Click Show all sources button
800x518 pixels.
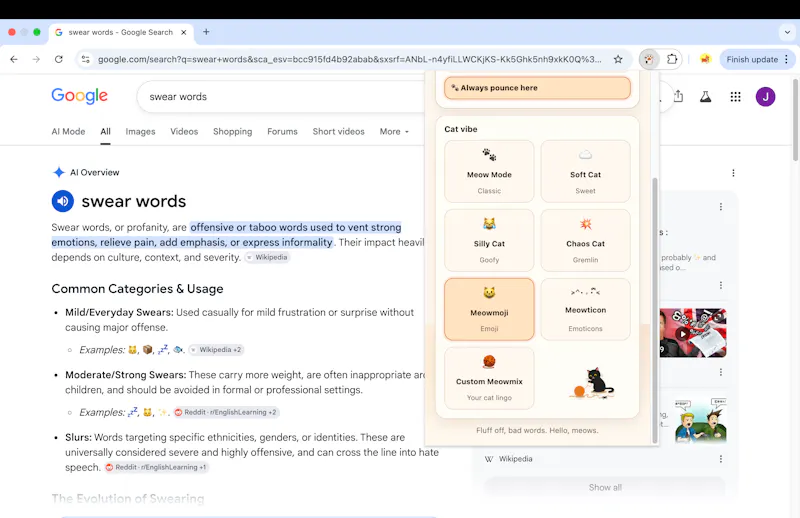point(605,487)
